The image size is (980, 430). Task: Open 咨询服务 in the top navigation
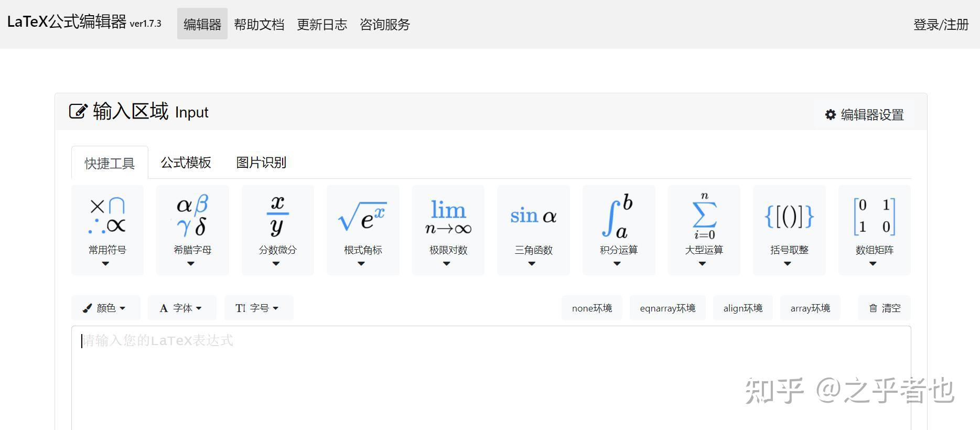tap(385, 24)
